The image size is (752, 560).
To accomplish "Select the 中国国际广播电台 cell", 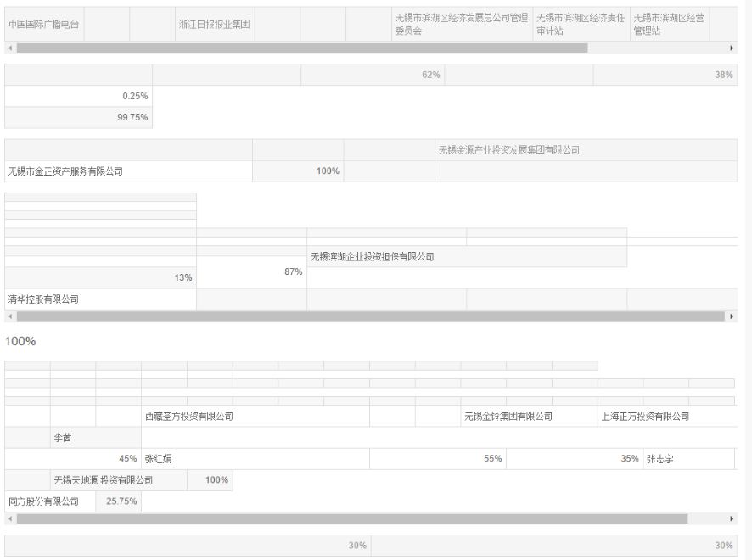I will (44, 24).
